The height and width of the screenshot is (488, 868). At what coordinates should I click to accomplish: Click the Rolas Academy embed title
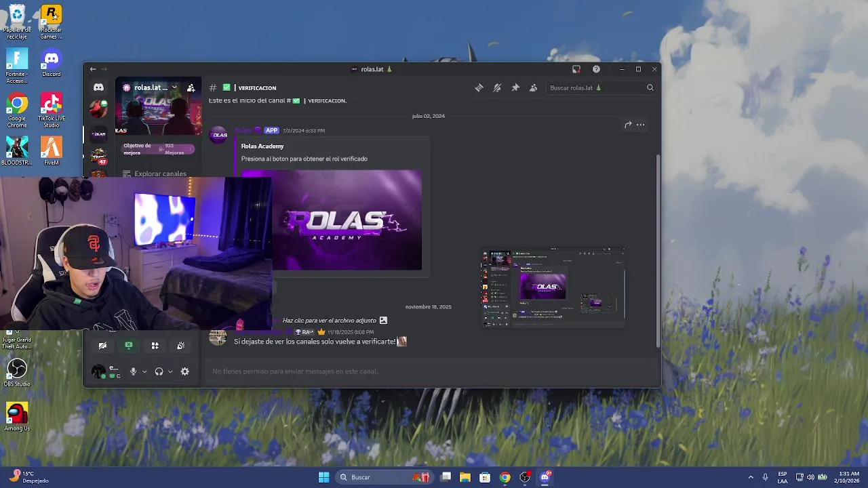(x=262, y=146)
